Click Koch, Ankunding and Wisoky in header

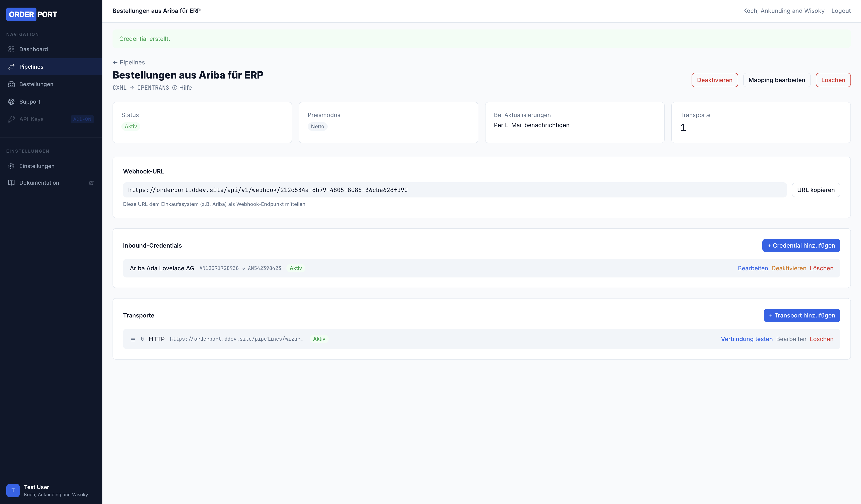pyautogui.click(x=783, y=11)
